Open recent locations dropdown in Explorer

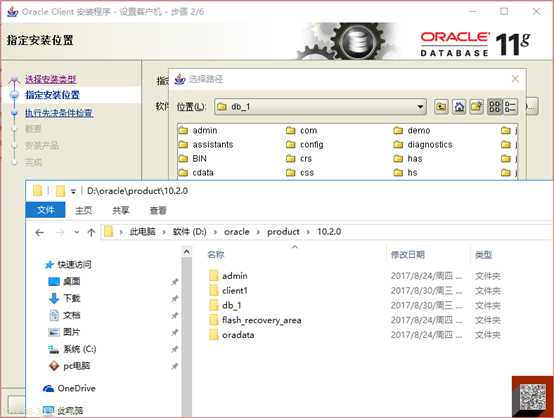pyautogui.click(x=77, y=232)
